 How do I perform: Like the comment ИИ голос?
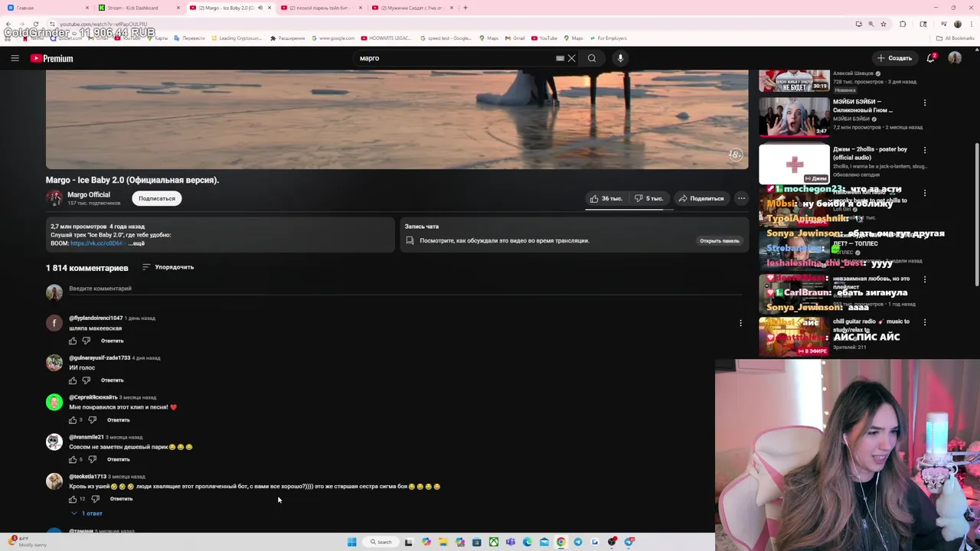(73, 380)
